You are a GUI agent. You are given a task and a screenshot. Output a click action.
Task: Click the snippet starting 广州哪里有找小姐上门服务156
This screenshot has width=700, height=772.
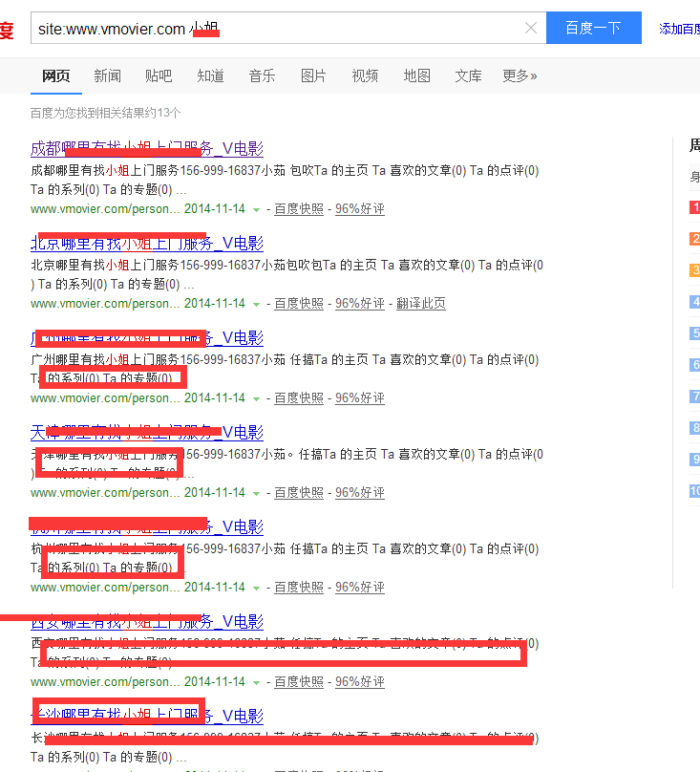coord(285,369)
